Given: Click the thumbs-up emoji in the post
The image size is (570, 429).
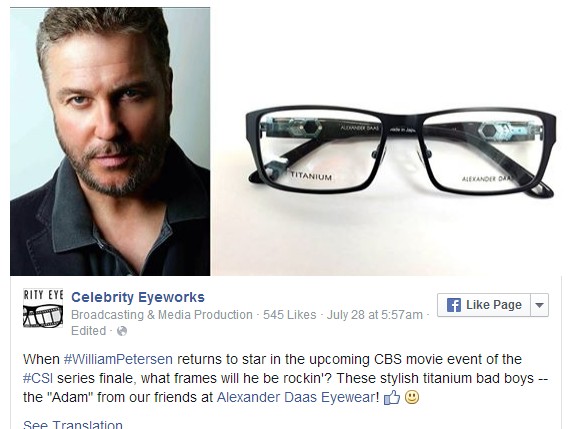Looking at the screenshot, I should point(392,397).
